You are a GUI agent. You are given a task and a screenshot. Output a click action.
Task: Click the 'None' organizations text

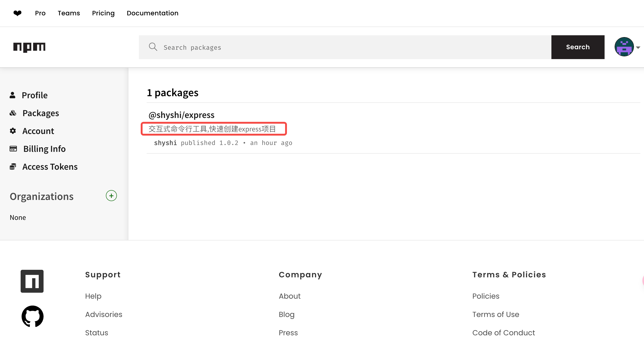(x=18, y=217)
